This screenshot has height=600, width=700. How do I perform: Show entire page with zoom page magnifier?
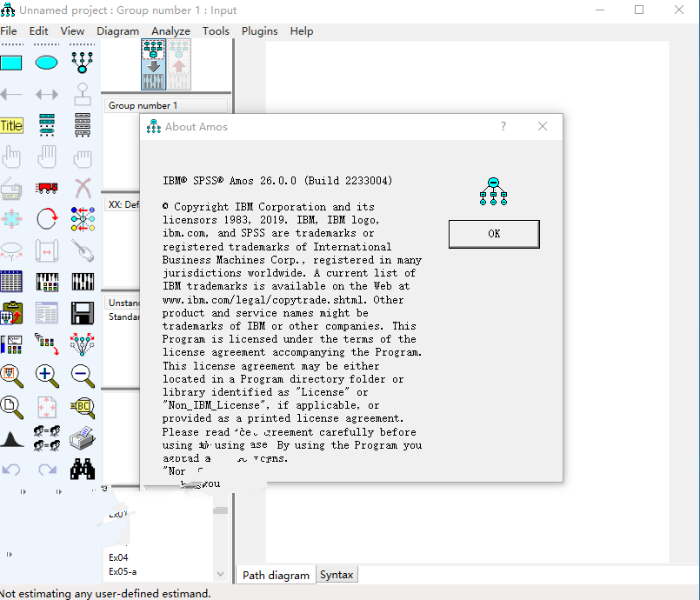click(11, 408)
